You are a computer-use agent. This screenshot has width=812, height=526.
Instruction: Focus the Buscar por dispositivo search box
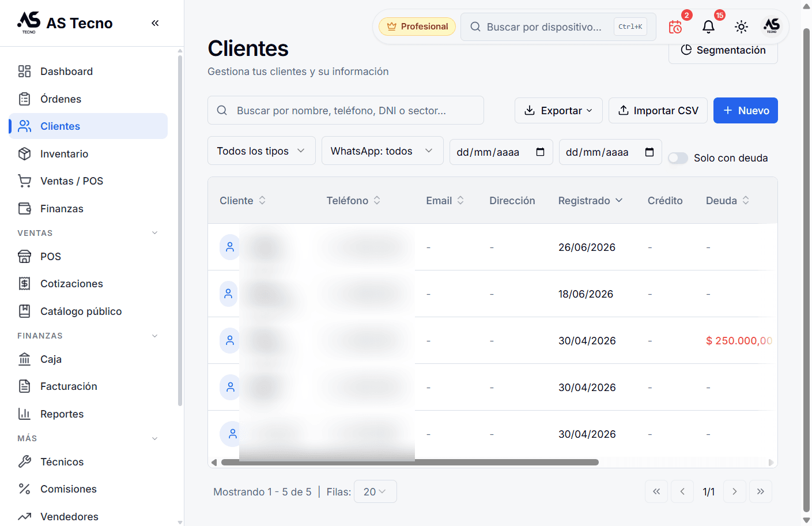(558, 27)
